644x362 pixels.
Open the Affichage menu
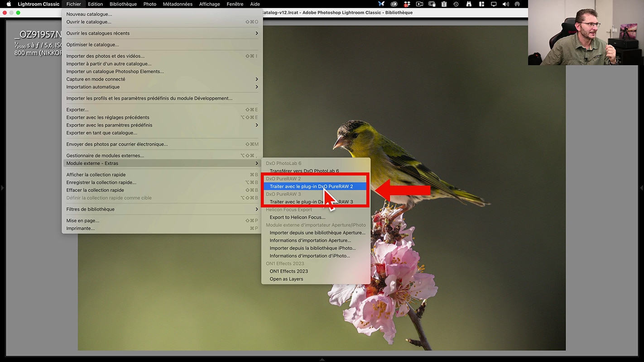(210, 4)
